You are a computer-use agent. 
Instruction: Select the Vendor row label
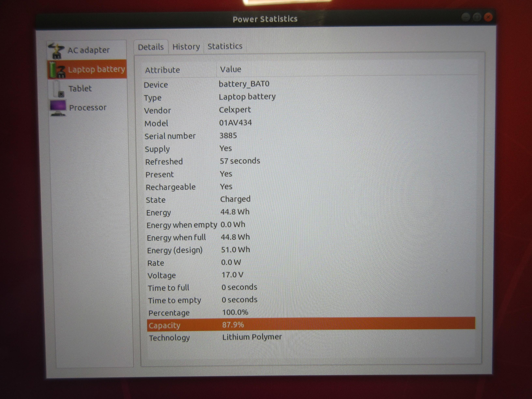pyautogui.click(x=158, y=110)
